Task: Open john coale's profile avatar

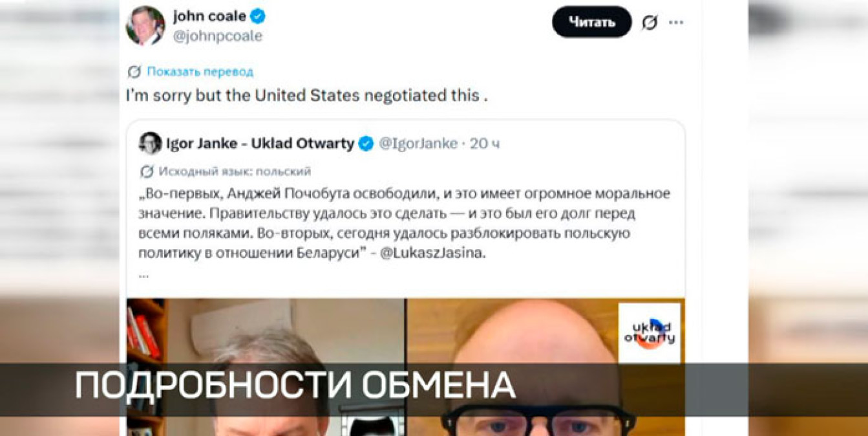Action: 145,26
